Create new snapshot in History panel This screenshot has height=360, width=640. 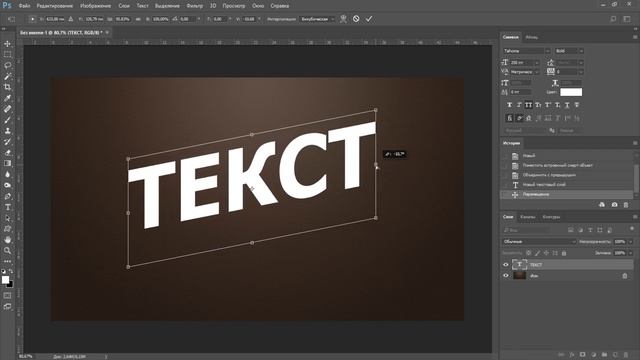click(x=614, y=204)
